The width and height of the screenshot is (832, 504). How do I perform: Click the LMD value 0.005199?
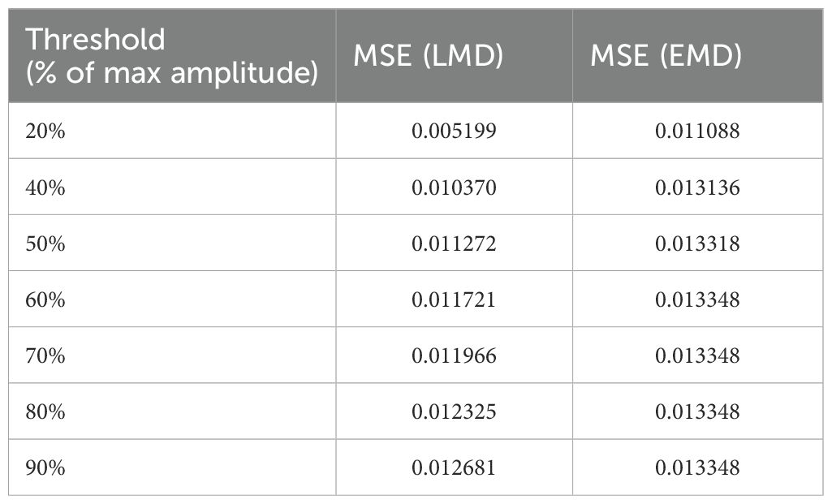point(454,131)
